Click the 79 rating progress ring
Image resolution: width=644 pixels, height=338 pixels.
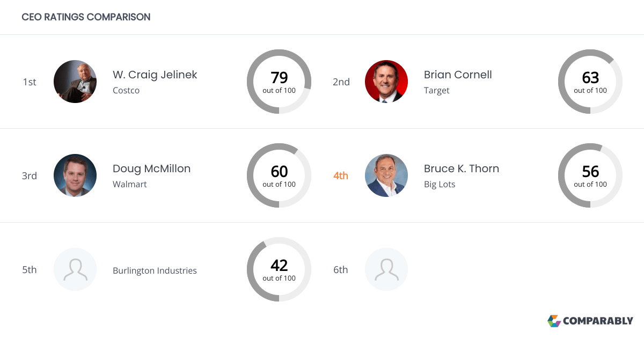(x=279, y=82)
